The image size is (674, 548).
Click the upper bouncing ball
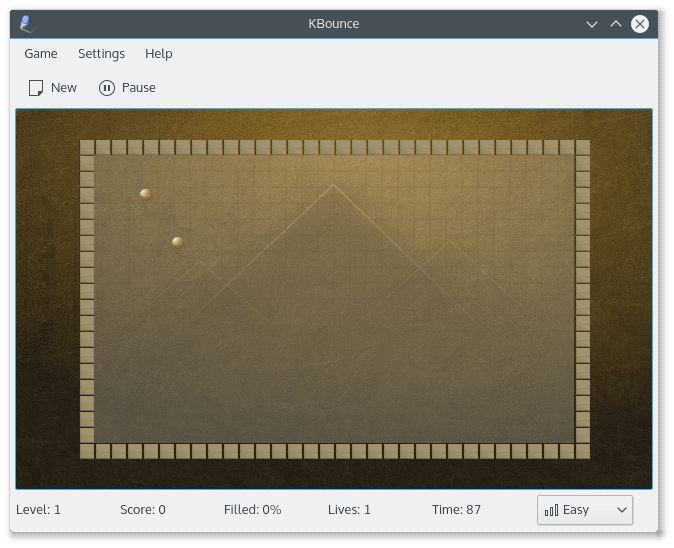(x=146, y=194)
